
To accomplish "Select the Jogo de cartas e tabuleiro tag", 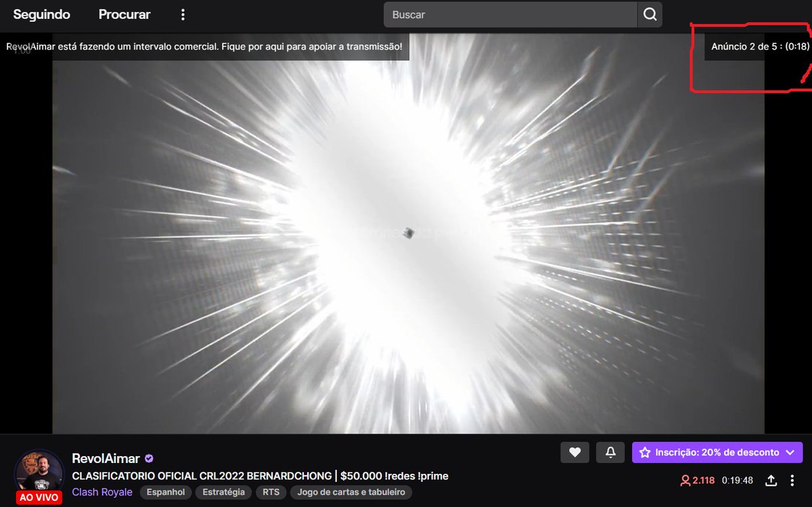I will 351,492.
